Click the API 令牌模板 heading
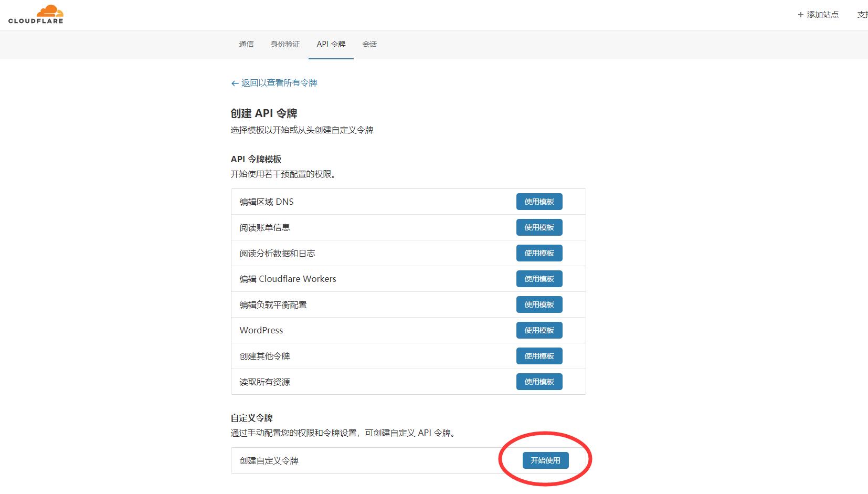 click(256, 159)
